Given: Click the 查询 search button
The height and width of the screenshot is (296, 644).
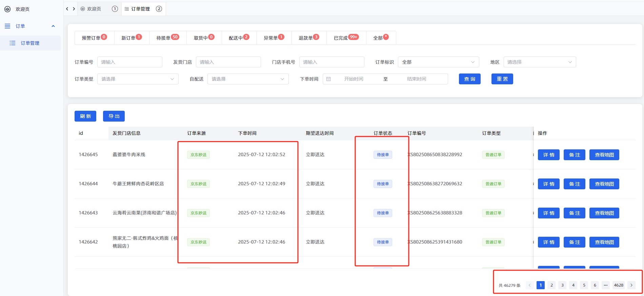Looking at the screenshot, I should (469, 79).
